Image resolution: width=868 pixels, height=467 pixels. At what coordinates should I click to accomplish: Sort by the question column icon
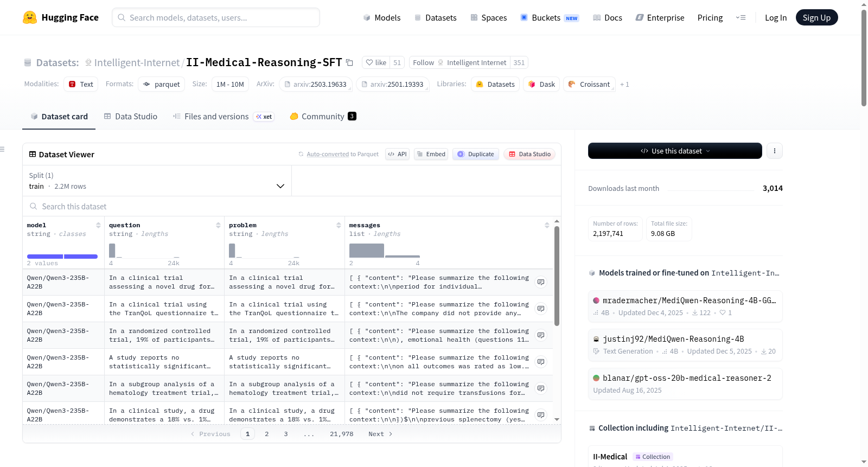(x=218, y=225)
